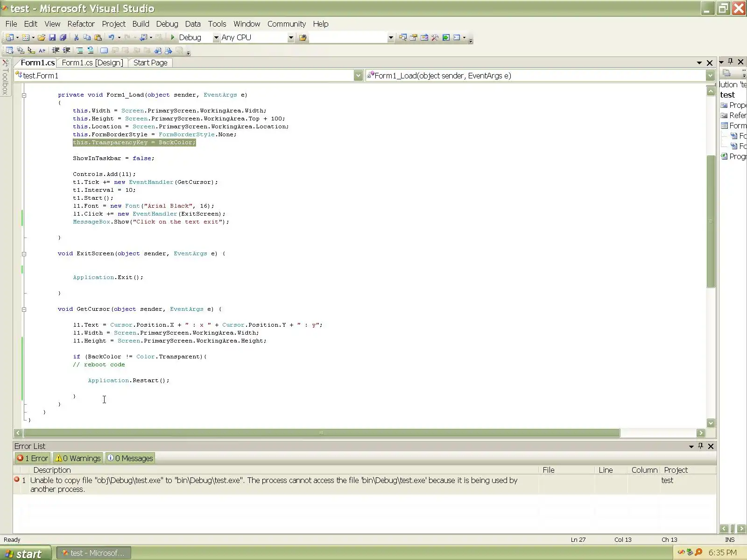Click the test - Microsoft taskbar button
This screenshot has height=560, width=747.
94,553
